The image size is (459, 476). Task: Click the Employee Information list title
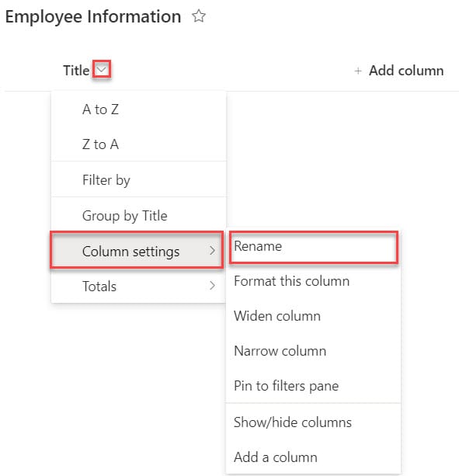coord(93,17)
